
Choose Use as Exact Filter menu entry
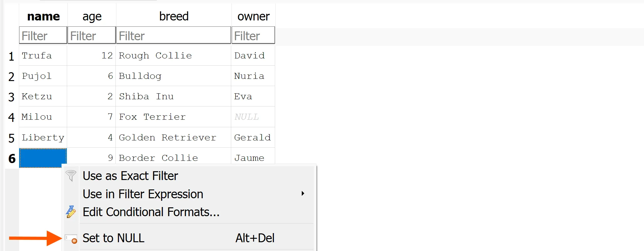[x=130, y=176]
